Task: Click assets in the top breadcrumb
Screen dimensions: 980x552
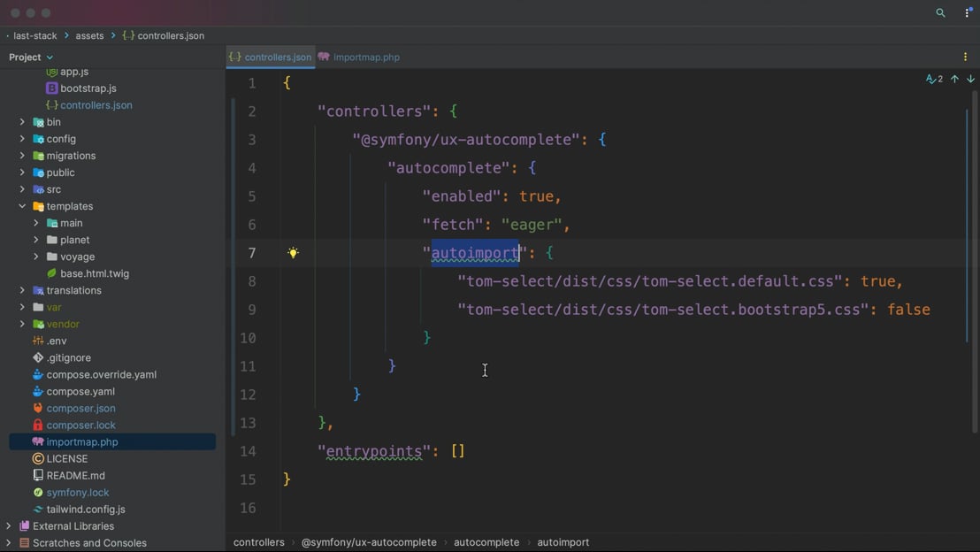Action: [89, 35]
